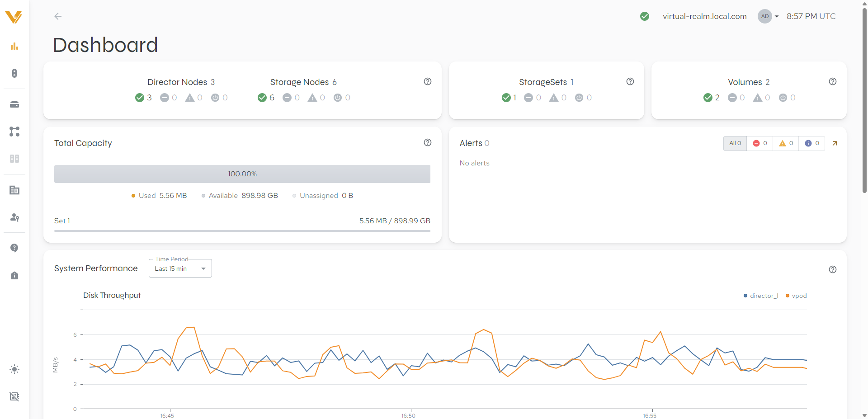Screen dimensions: 868x419
Task: Toggle director_l series in legend
Action: pyautogui.click(x=761, y=296)
